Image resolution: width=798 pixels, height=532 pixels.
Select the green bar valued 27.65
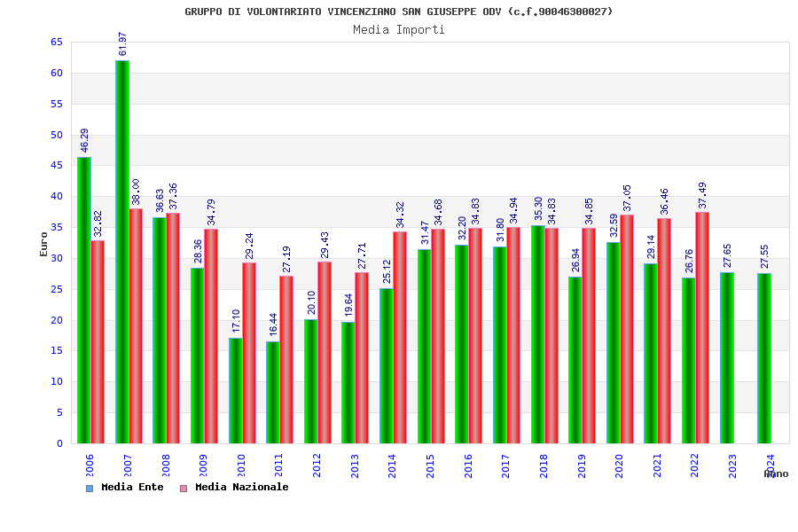coord(727,358)
